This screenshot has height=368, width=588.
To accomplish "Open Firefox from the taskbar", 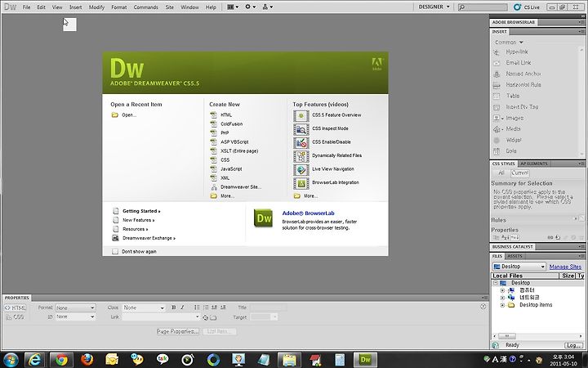I will [87, 360].
